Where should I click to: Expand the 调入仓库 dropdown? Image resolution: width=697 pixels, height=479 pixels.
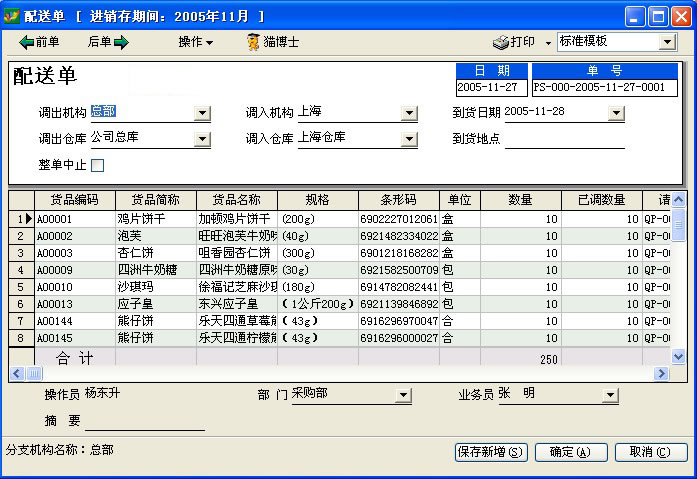point(409,139)
